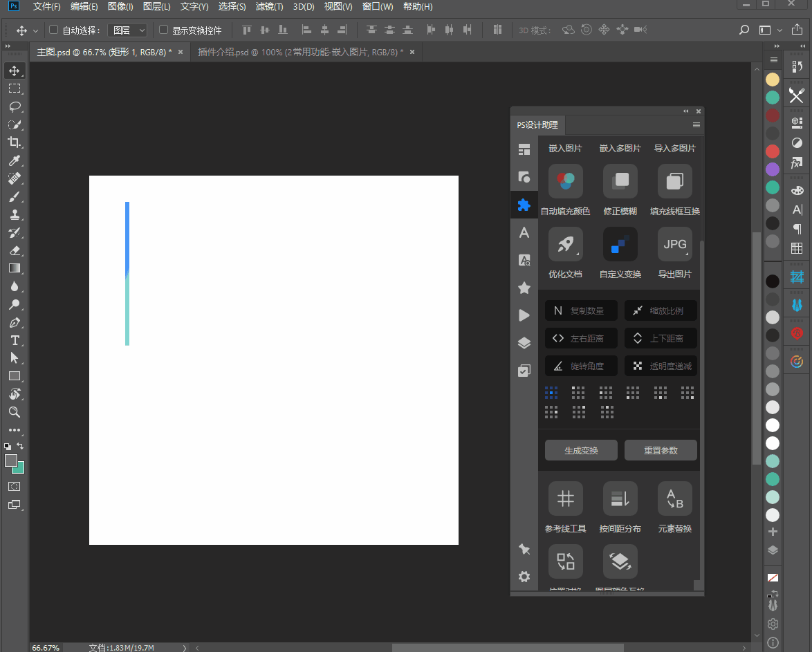The image size is (812, 652).
Task: Click the 自动填充颜色 plugin icon
Action: (x=566, y=180)
